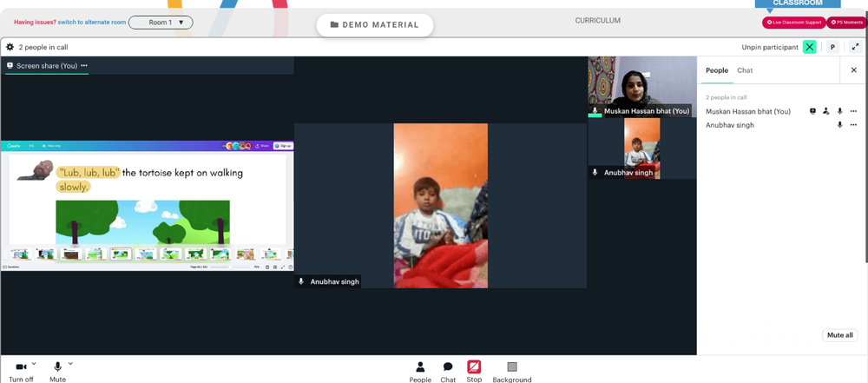Click the Classroom tab at top right
The width and height of the screenshot is (868, 383).
798,3
